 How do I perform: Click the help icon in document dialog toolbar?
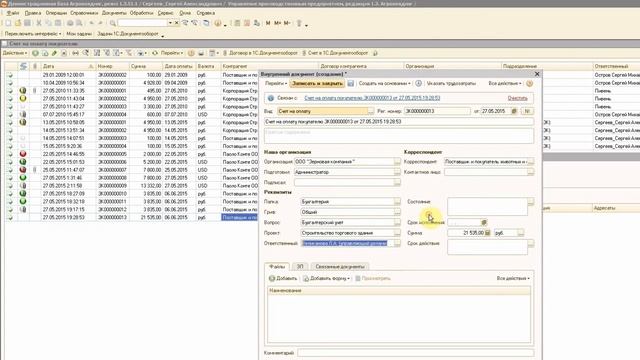(x=529, y=83)
